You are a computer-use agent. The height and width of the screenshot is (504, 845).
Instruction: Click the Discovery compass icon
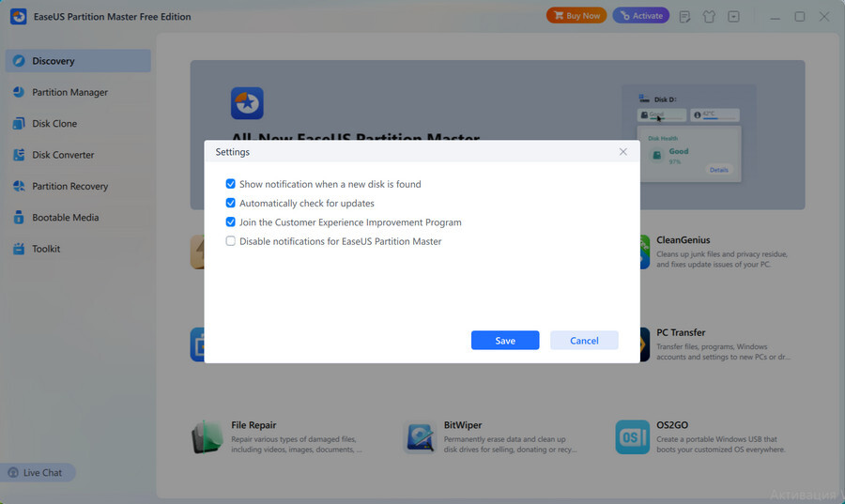pyautogui.click(x=19, y=61)
